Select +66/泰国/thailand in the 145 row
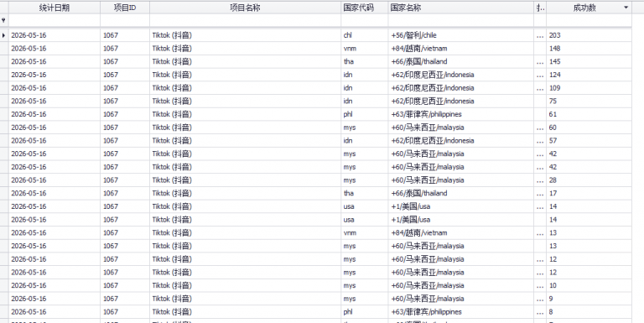The image size is (644, 323). pyautogui.click(x=461, y=61)
